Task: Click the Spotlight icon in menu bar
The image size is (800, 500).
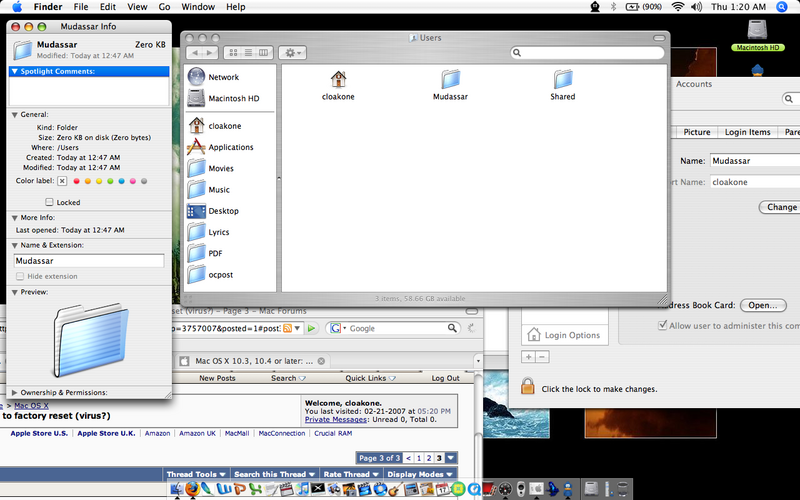Action: [782, 7]
